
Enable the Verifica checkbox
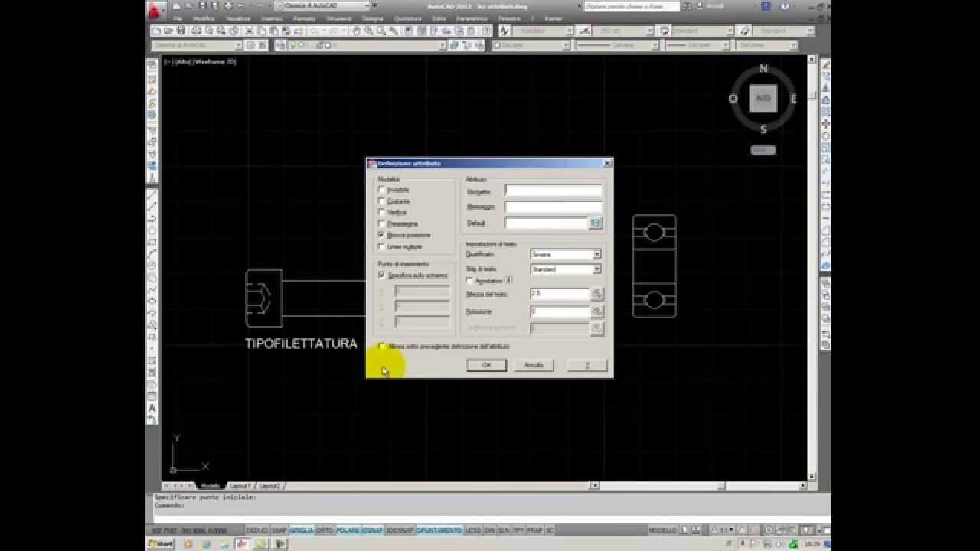(x=381, y=212)
